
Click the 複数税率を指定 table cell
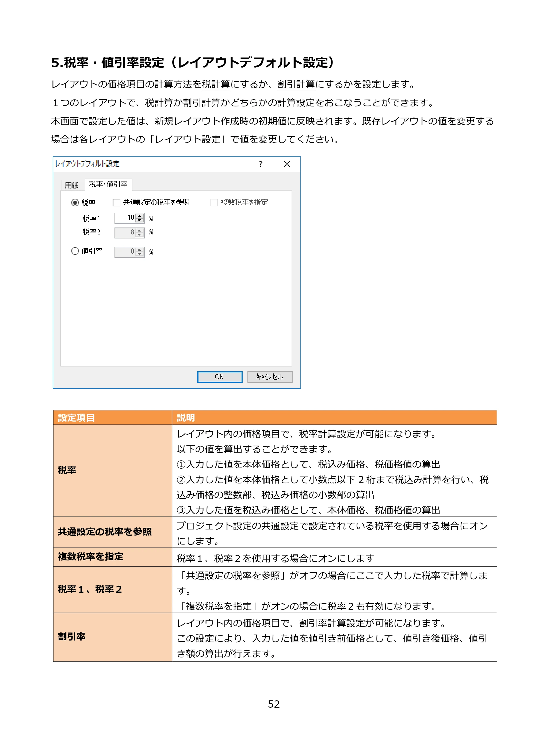[x=113, y=557]
